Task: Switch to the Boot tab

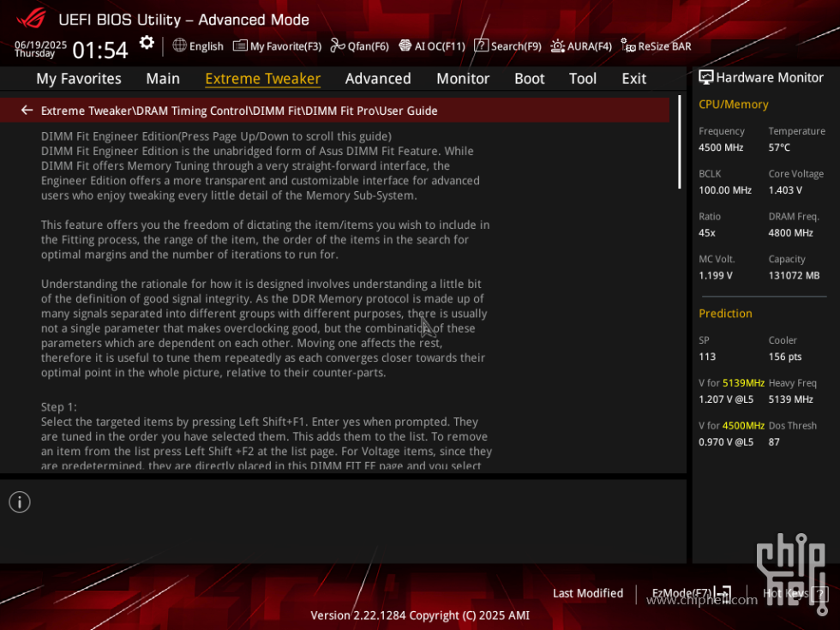Action: tap(530, 79)
